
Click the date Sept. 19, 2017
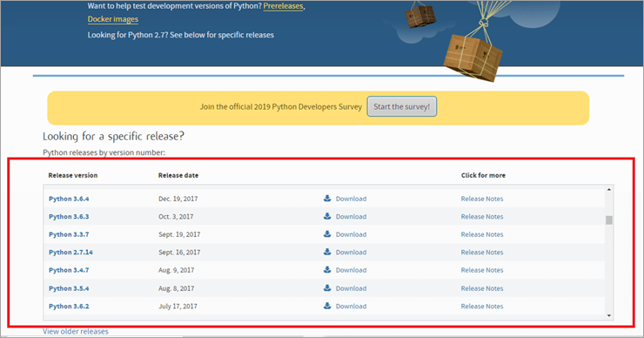[179, 234]
